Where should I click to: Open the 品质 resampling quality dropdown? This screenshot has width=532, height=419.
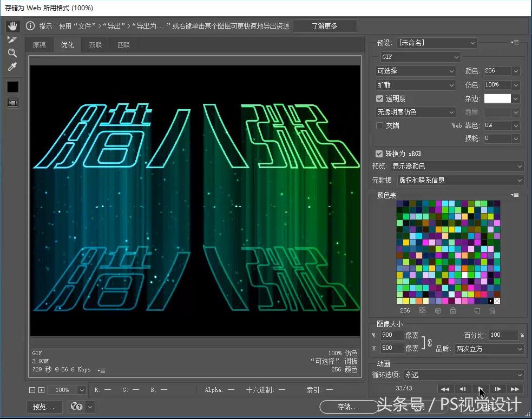click(x=489, y=349)
